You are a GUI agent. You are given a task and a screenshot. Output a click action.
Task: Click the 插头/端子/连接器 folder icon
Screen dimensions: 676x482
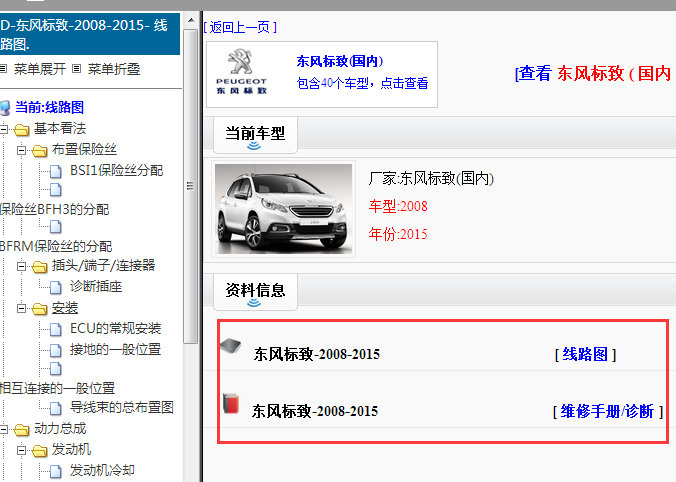click(x=40, y=266)
